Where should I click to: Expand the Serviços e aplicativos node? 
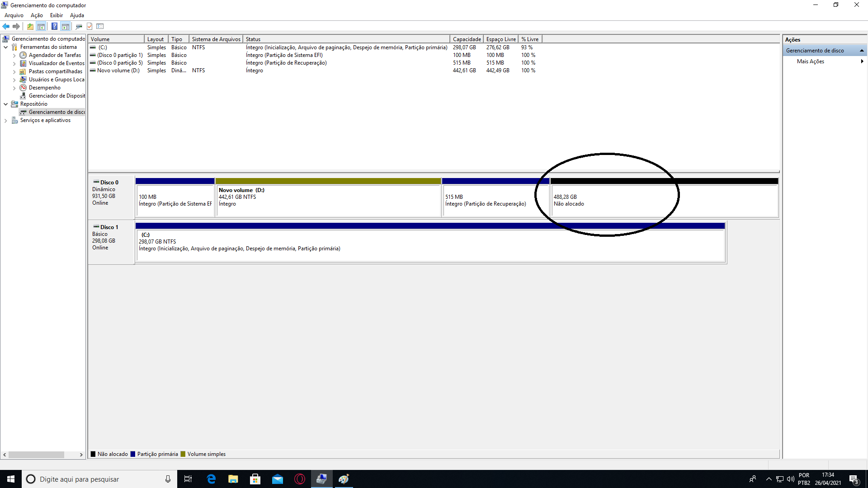click(x=5, y=120)
